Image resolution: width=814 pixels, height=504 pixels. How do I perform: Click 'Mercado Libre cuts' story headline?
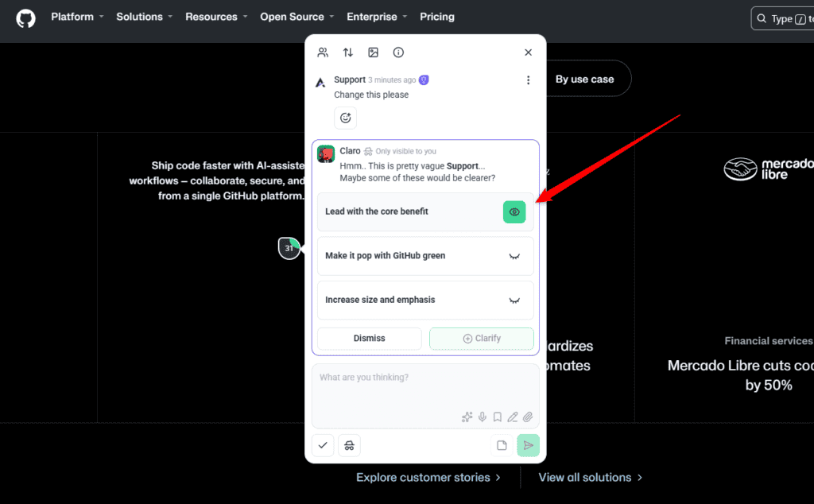click(x=741, y=375)
